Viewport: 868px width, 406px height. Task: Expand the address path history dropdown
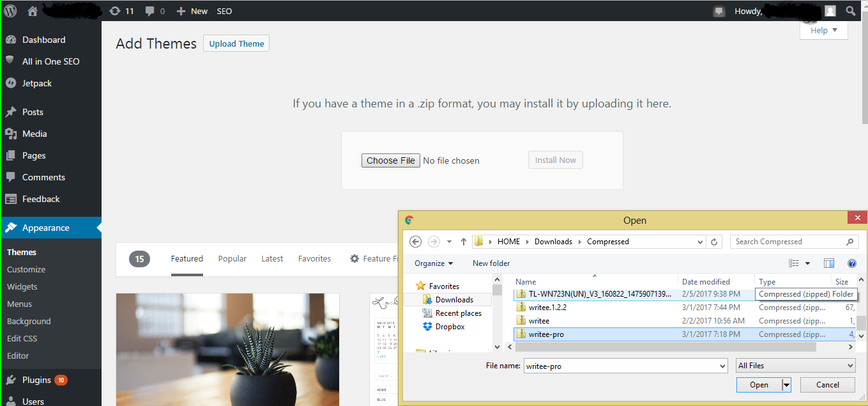tap(701, 242)
